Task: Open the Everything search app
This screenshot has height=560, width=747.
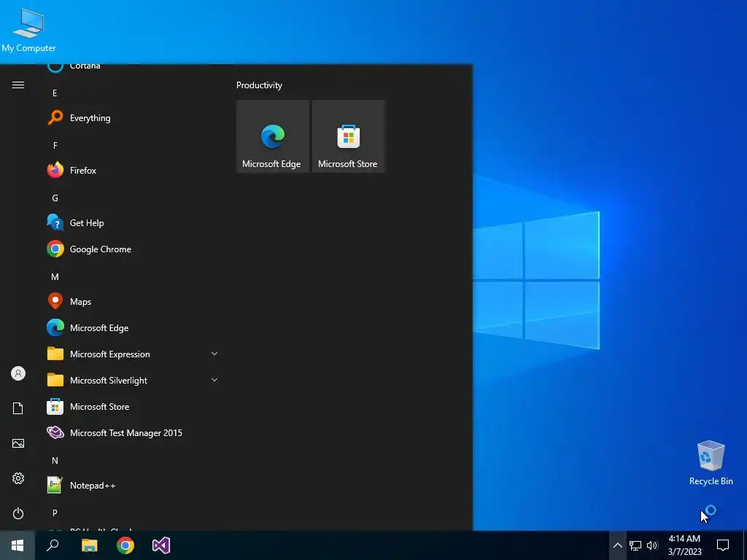Action: pyautogui.click(x=133, y=117)
